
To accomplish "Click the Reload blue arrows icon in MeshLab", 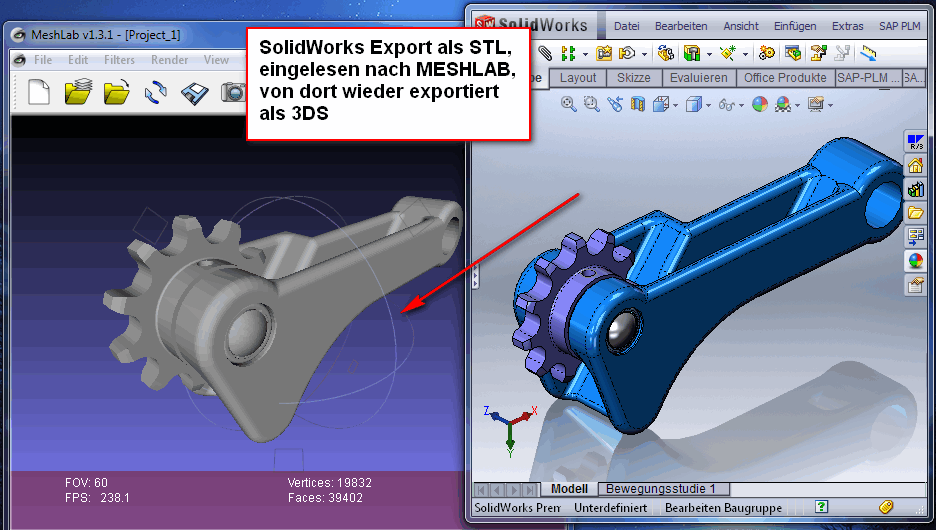I will pos(156,93).
